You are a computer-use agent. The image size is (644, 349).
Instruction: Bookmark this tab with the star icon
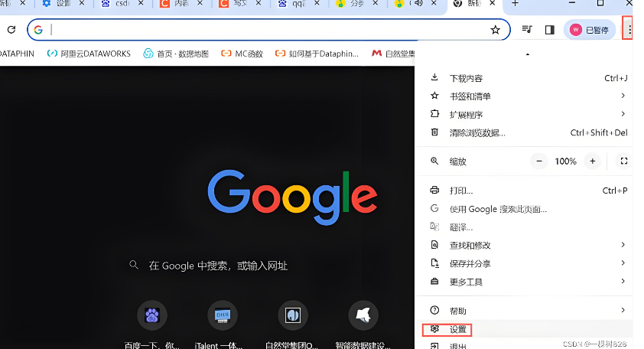(496, 30)
